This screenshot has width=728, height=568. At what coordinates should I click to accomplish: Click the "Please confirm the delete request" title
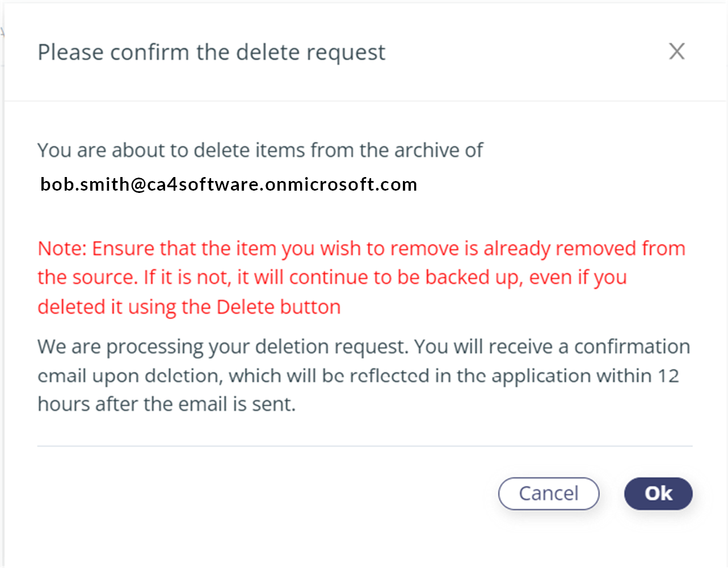(211, 52)
